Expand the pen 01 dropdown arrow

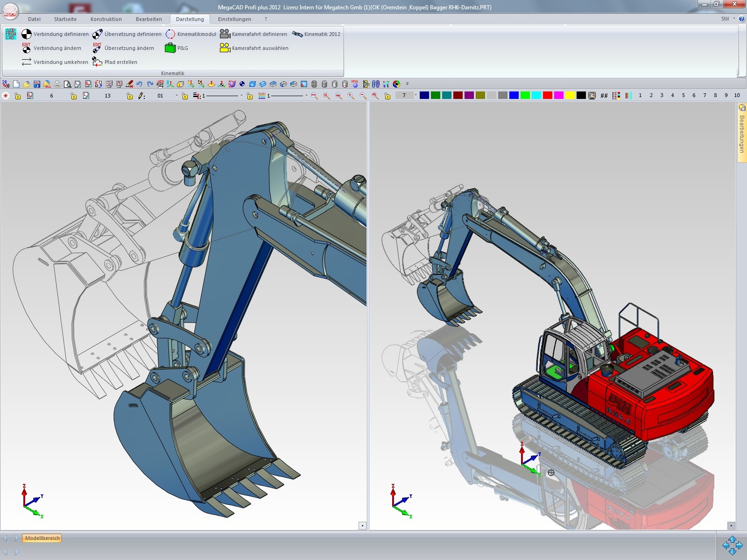click(x=176, y=96)
